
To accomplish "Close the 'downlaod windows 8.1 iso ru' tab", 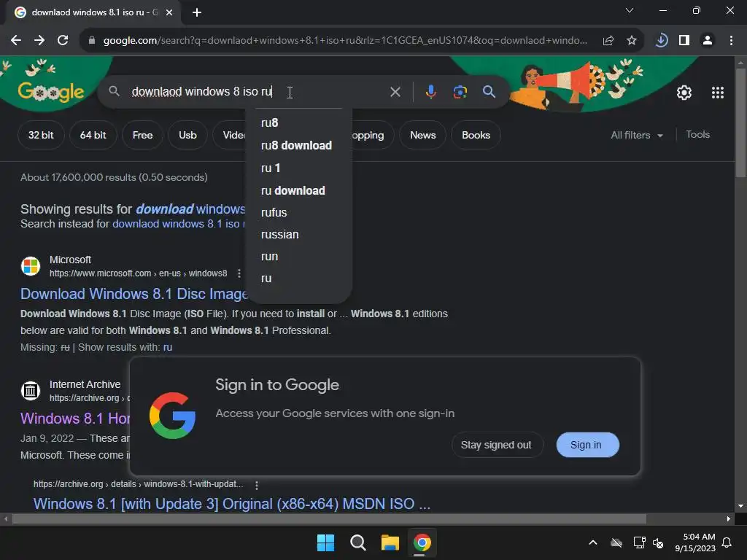I will 169,12.
